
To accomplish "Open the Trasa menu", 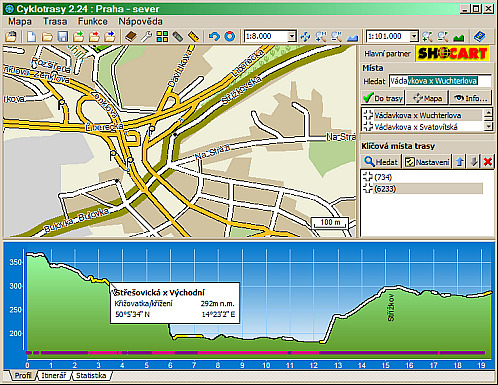I will pos(55,21).
